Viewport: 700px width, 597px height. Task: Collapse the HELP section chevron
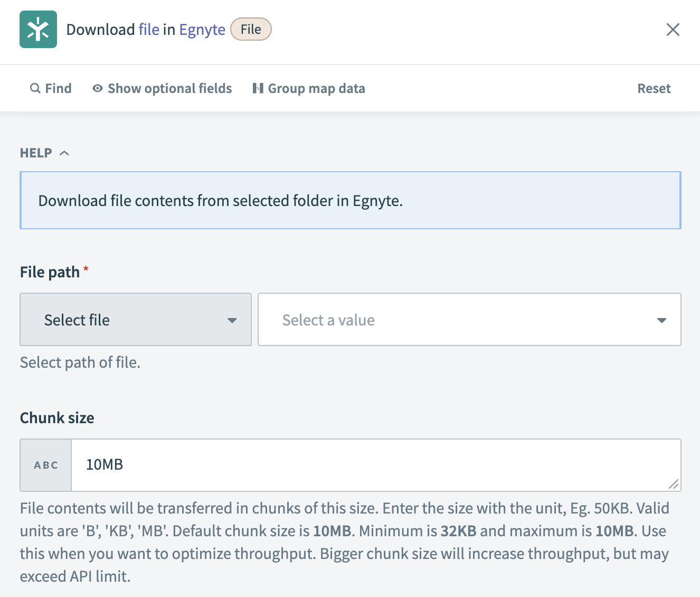click(x=64, y=153)
